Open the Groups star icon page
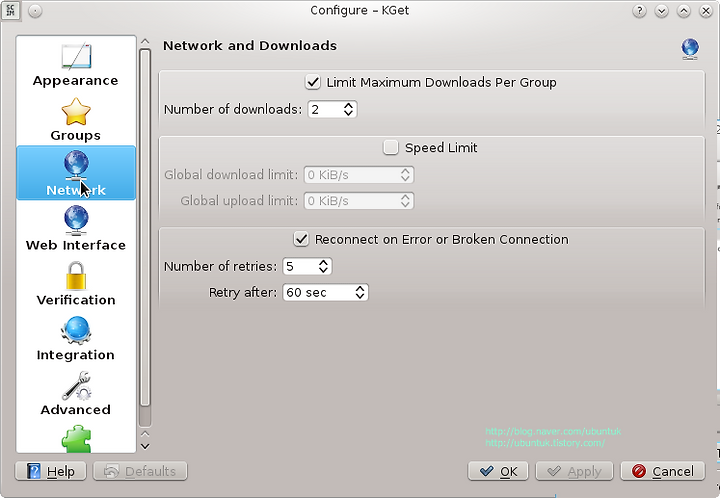Image resolution: width=720 pixels, height=498 pixels. coord(76,119)
